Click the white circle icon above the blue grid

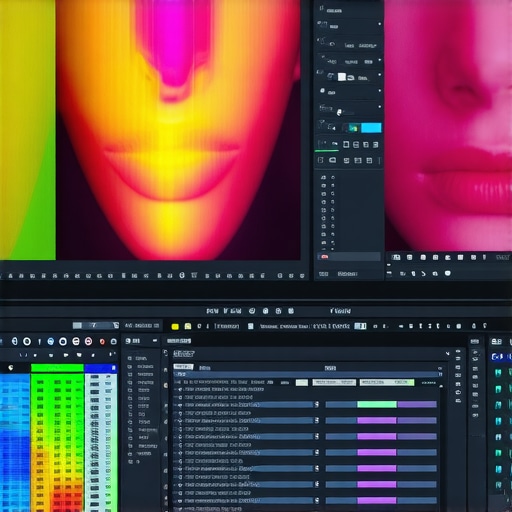10,368
